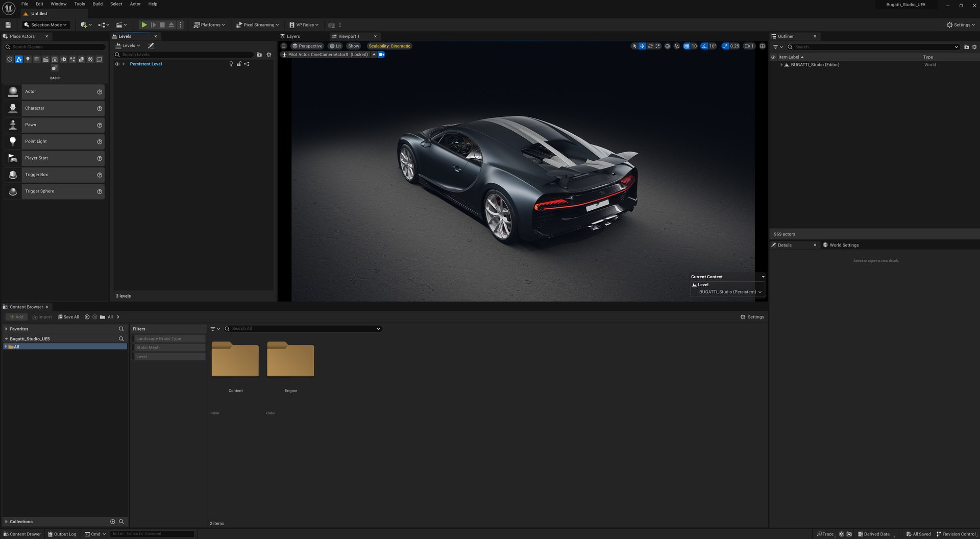
Task: Expand the BUGATTI_Studio (Editor) tree in Outliner
Action: [781, 65]
